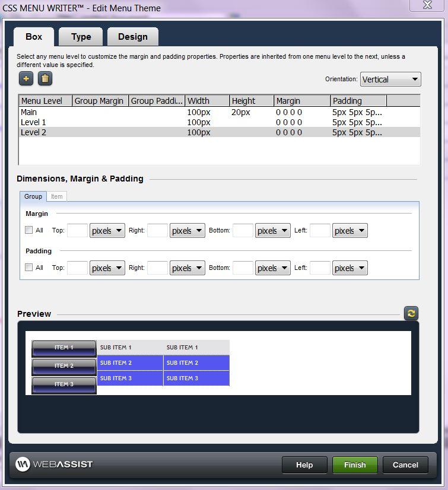Switch to the Design tab
448x490 pixels.
(x=133, y=37)
